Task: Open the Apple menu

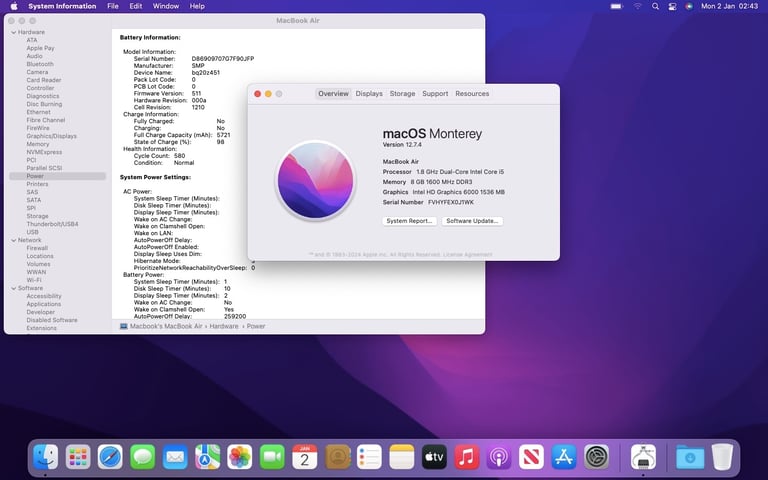Action: click(14, 6)
